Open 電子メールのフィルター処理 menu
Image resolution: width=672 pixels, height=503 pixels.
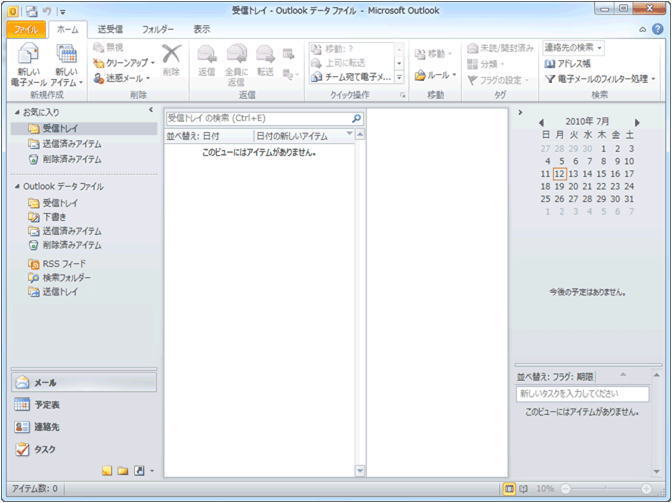(600, 79)
